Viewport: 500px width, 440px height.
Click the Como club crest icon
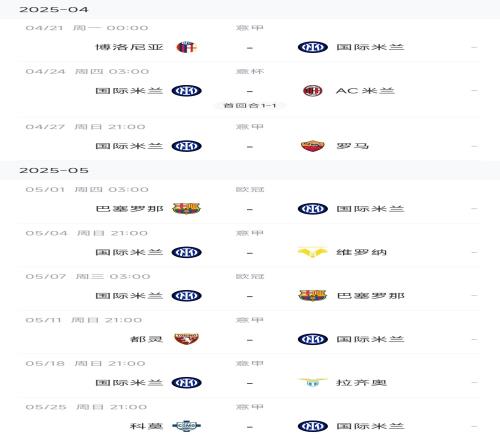coord(186,426)
